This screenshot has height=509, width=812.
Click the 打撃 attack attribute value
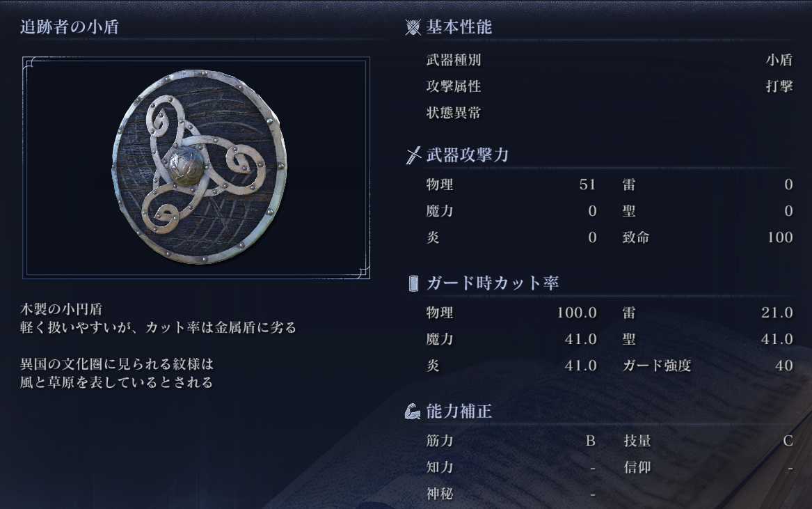(779, 86)
